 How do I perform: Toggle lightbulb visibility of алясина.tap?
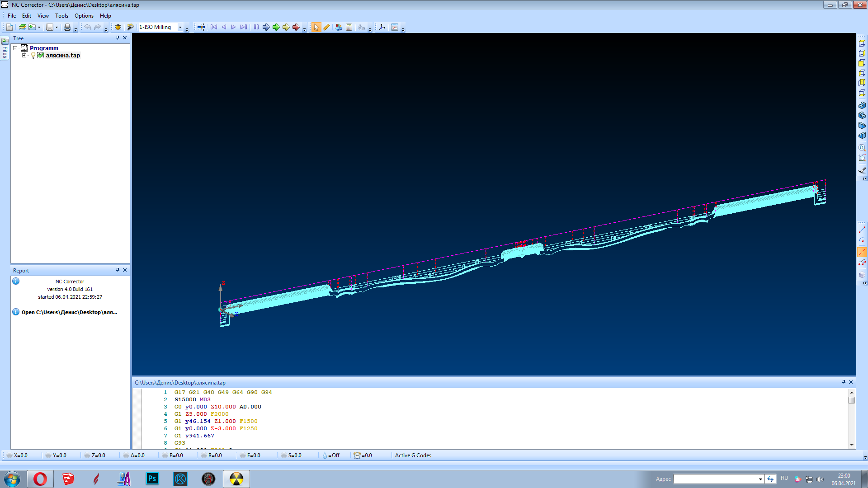pyautogui.click(x=33, y=56)
